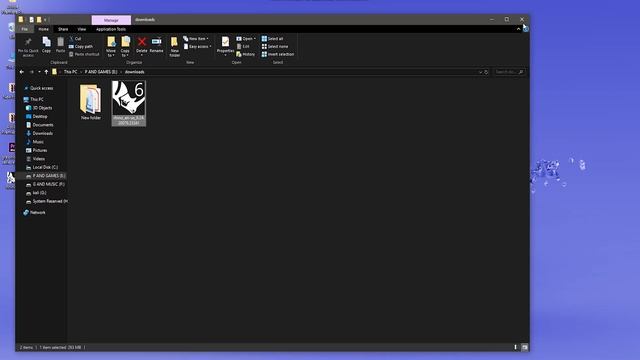Go up one folder level

tap(46, 72)
